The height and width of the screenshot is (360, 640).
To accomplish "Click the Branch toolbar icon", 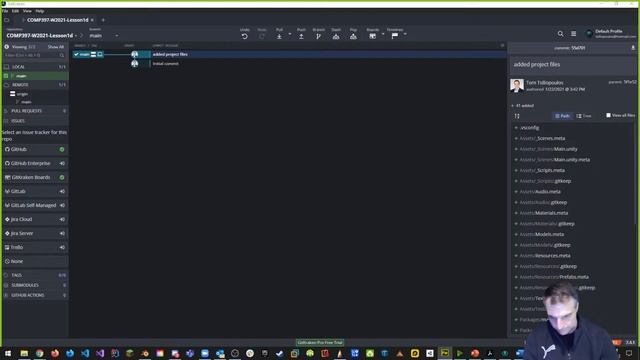I will 318,36.
